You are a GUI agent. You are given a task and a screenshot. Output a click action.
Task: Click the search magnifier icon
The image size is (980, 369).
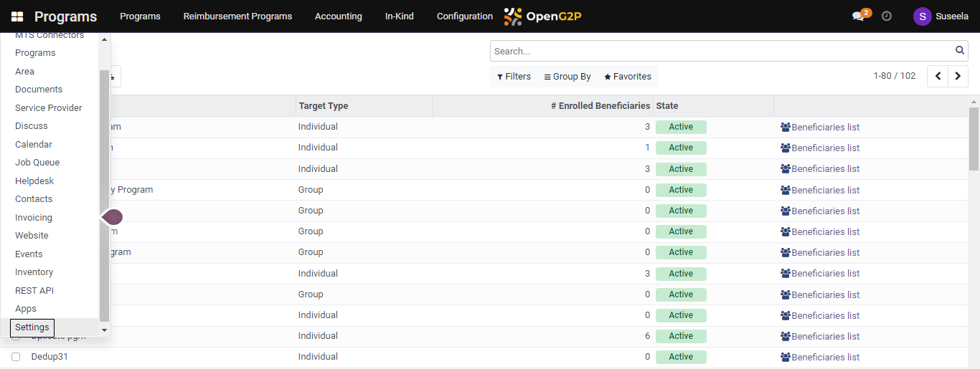coord(960,51)
